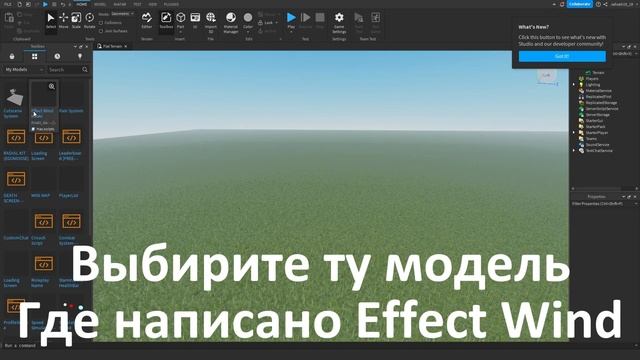Open the UI editor button

click(x=195, y=21)
